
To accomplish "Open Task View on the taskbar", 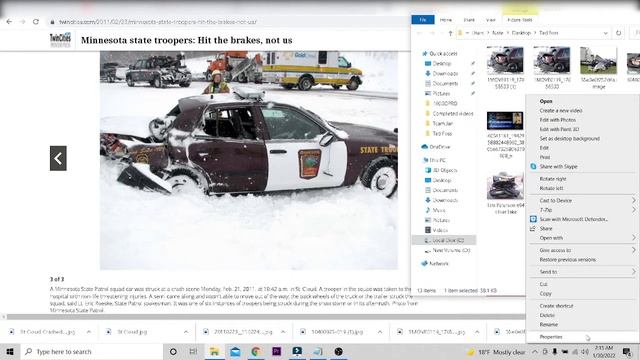I will 193,351.
